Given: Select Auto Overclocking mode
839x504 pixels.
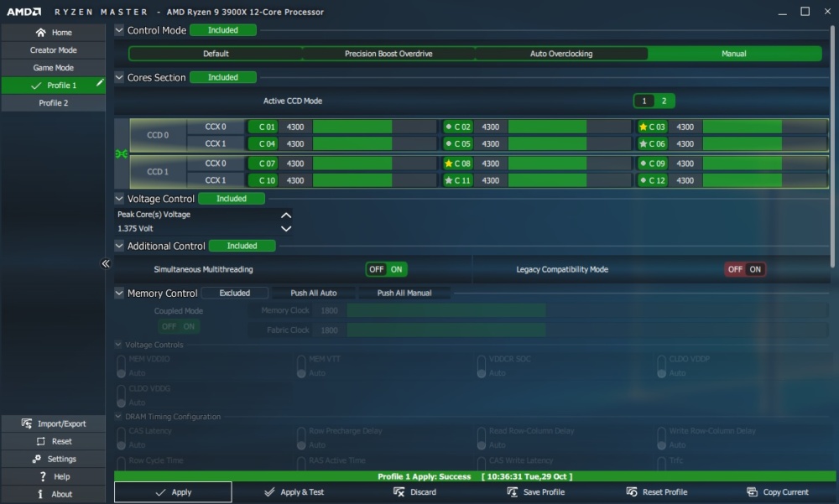Looking at the screenshot, I should pos(561,54).
